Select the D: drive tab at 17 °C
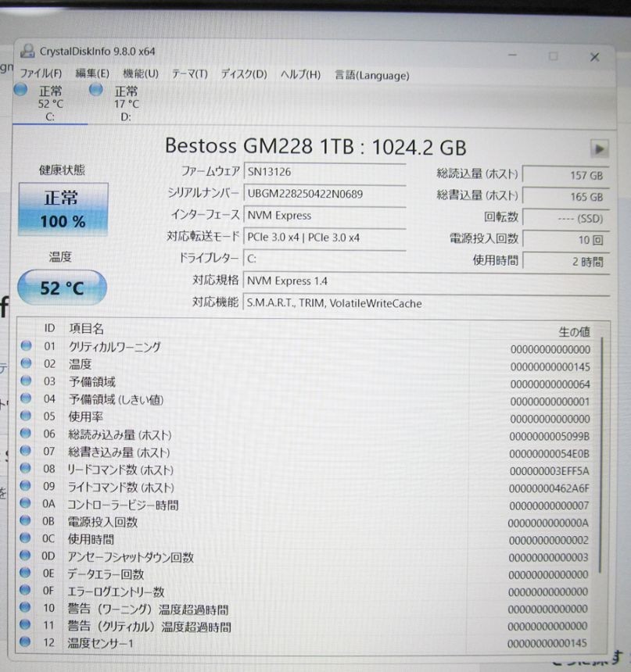 click(x=126, y=103)
